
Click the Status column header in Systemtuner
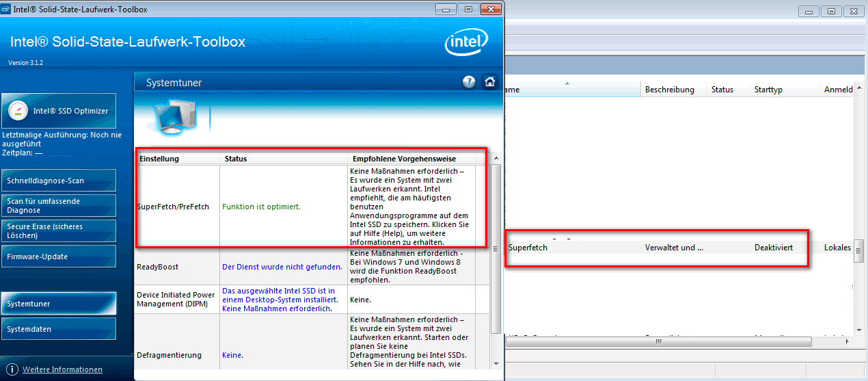click(x=282, y=159)
